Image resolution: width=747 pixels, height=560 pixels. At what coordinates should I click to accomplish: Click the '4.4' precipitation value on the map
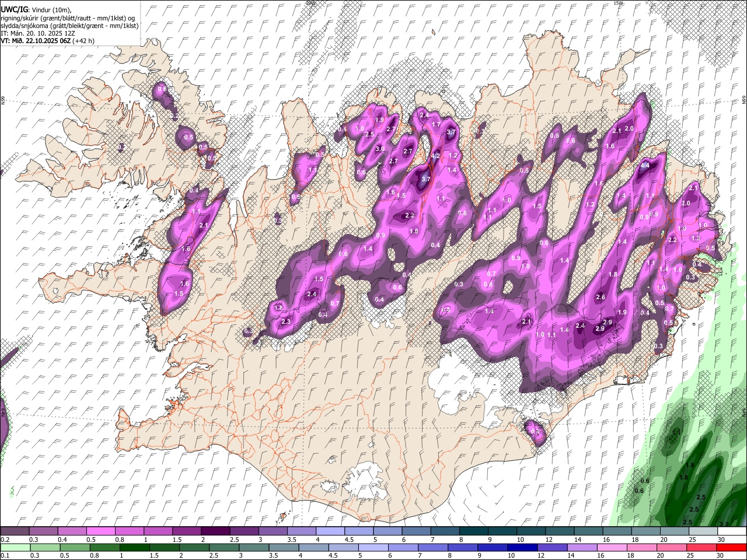[645, 166]
